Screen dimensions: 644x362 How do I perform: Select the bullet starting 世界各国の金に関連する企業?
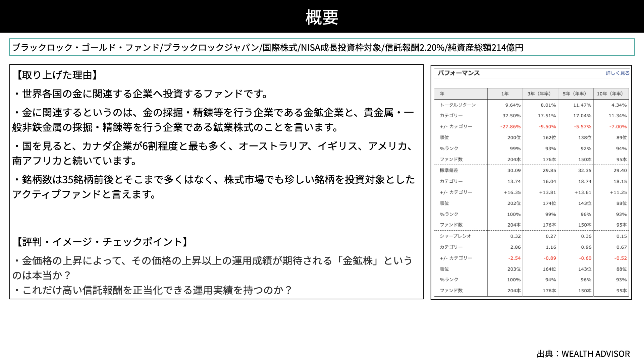141,94
